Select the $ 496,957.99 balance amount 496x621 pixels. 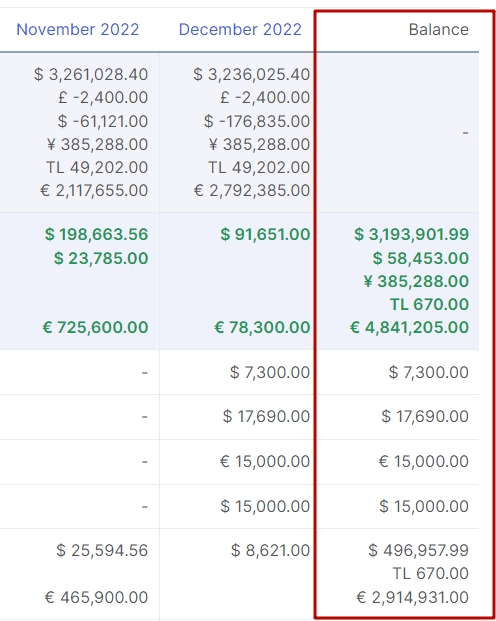pyautogui.click(x=418, y=551)
